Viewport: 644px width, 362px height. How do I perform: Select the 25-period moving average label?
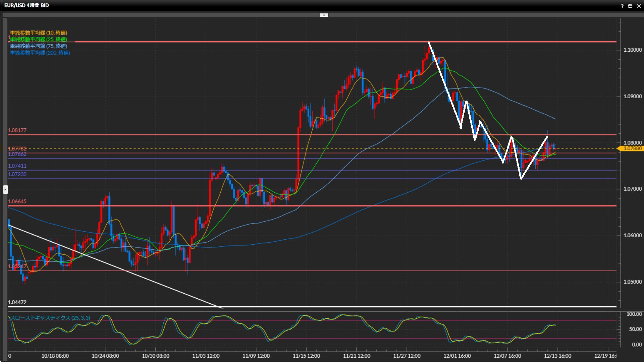point(38,39)
